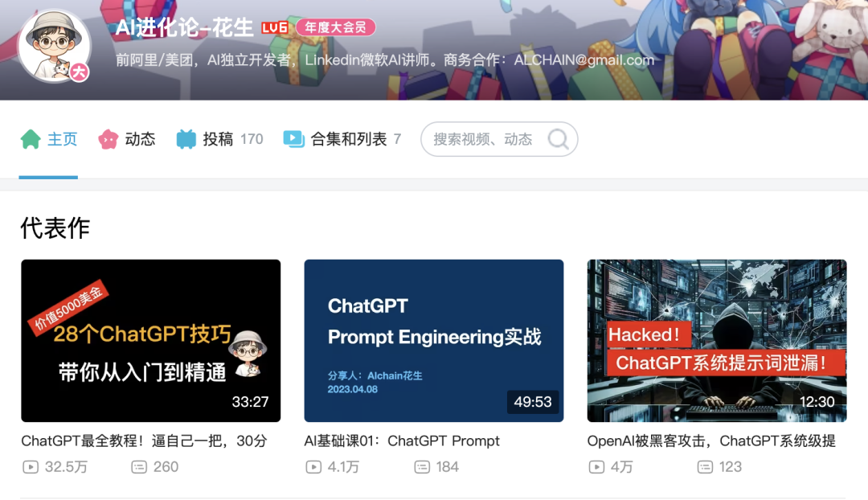Open the 主页 home tab

(x=49, y=139)
